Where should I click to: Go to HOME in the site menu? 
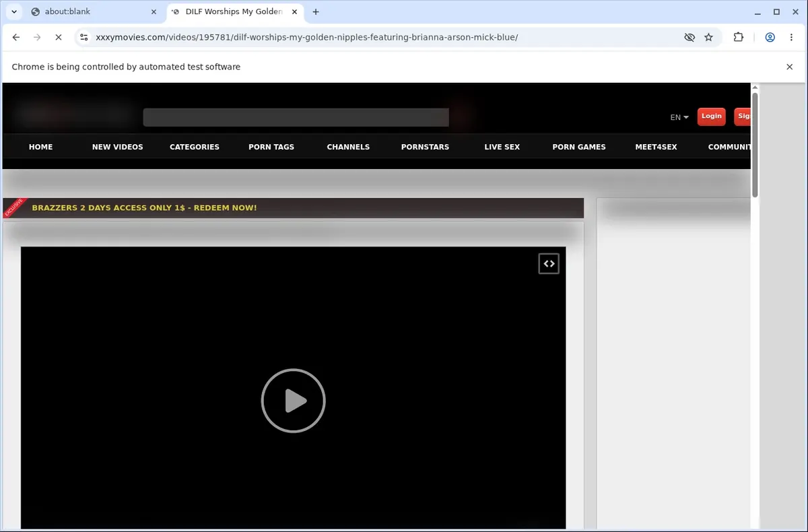(40, 147)
